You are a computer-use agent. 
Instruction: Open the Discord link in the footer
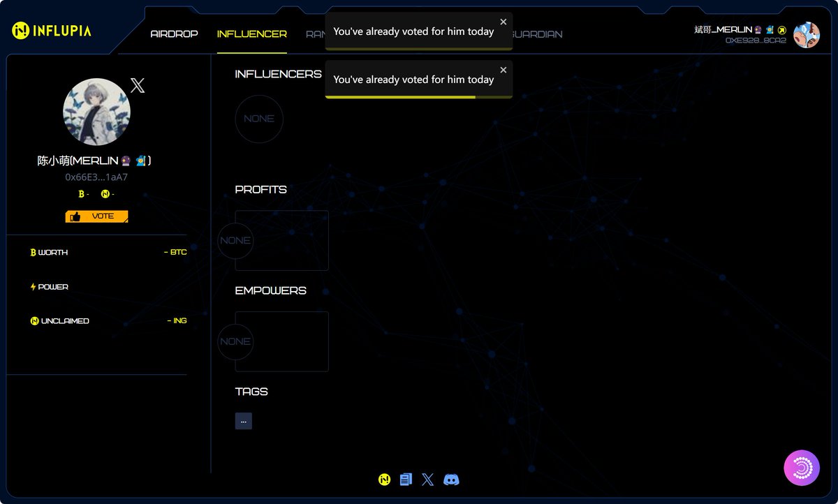pyautogui.click(x=452, y=480)
